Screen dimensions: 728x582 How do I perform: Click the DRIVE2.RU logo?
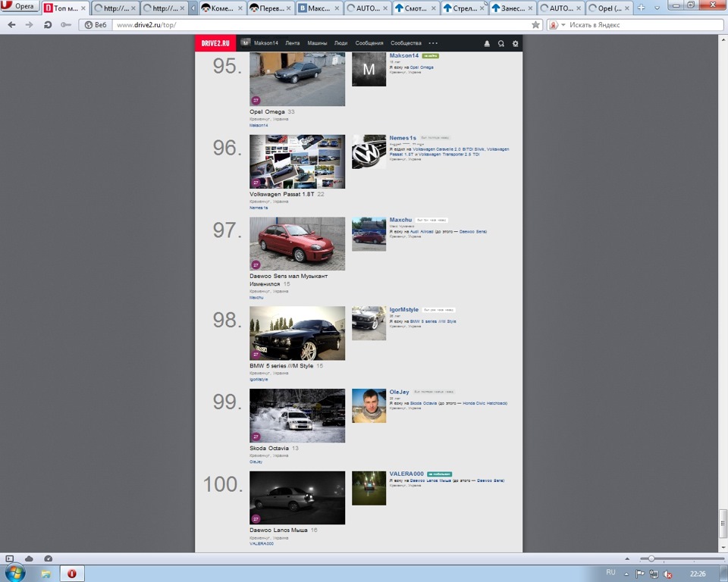[215, 43]
